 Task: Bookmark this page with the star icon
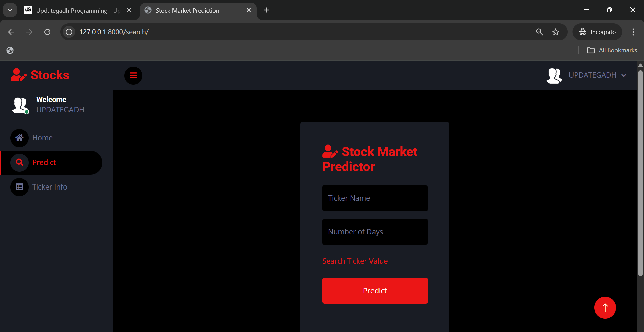point(556,32)
